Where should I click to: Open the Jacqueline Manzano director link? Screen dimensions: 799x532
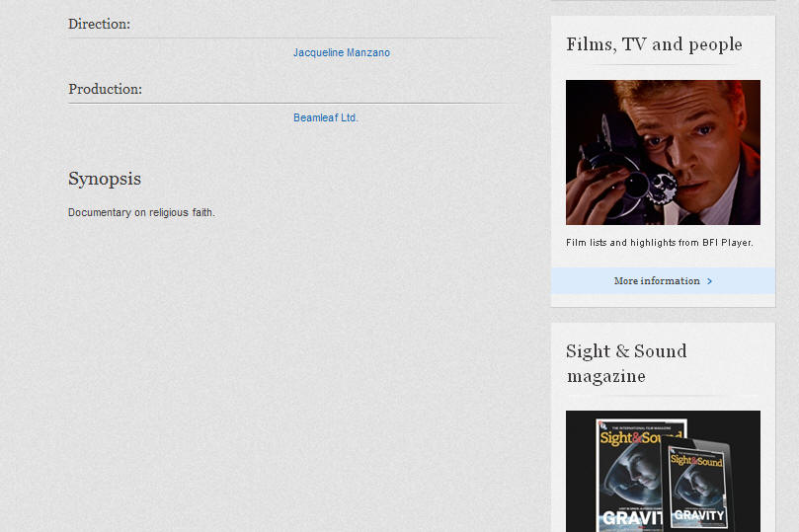(x=342, y=52)
